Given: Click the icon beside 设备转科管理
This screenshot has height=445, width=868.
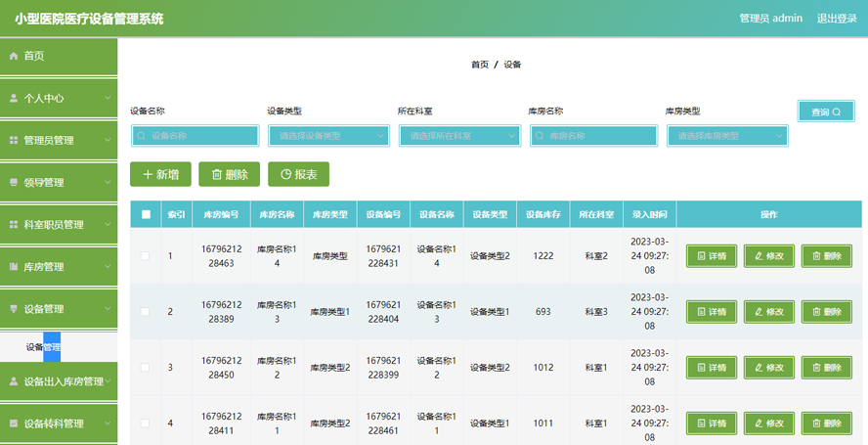Looking at the screenshot, I should (x=14, y=423).
